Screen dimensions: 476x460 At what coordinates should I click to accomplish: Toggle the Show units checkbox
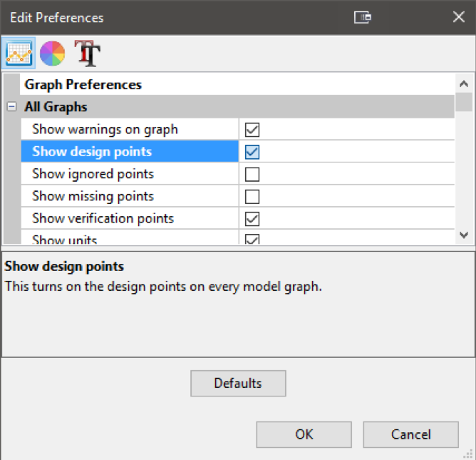[x=252, y=240]
